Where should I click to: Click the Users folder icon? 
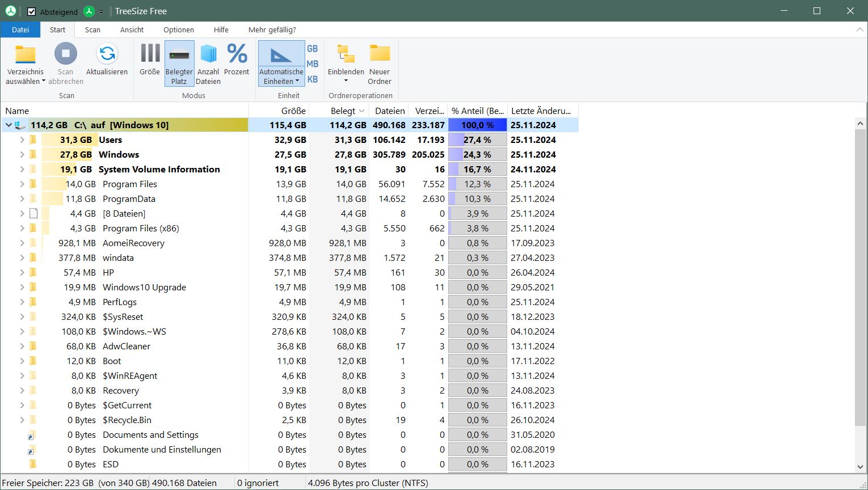pyautogui.click(x=33, y=140)
